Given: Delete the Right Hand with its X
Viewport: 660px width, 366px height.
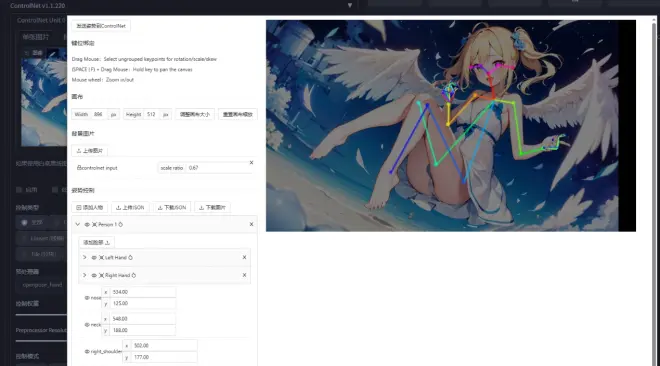Looking at the screenshot, I should (x=244, y=275).
